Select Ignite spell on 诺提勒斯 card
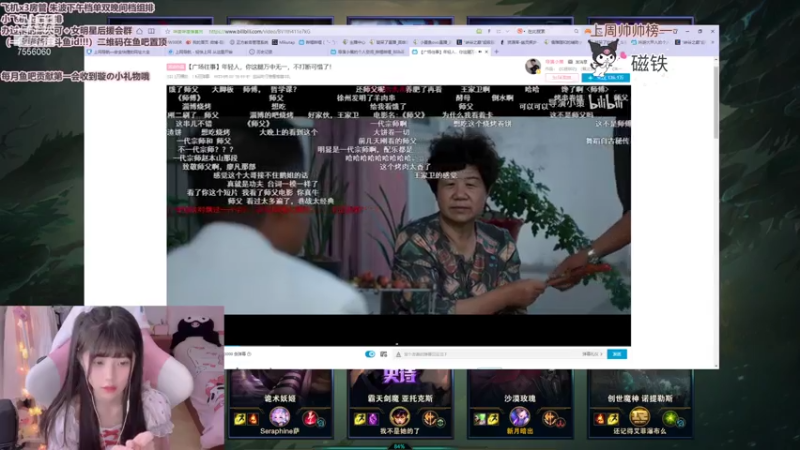This screenshot has width=800, height=450. click(x=600, y=419)
